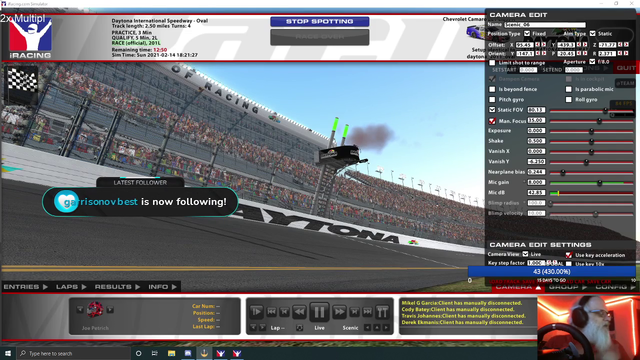Open File Explorer from taskbar
This screenshot has width=640, height=360.
171,353
